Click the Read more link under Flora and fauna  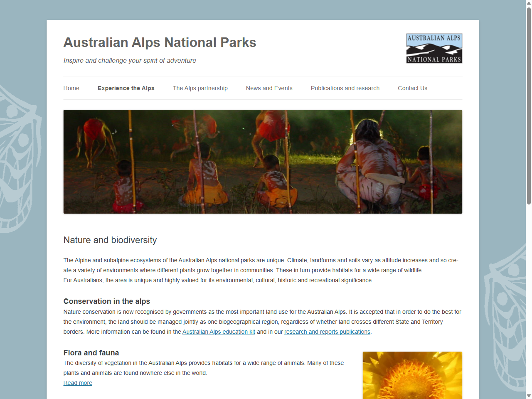77,383
